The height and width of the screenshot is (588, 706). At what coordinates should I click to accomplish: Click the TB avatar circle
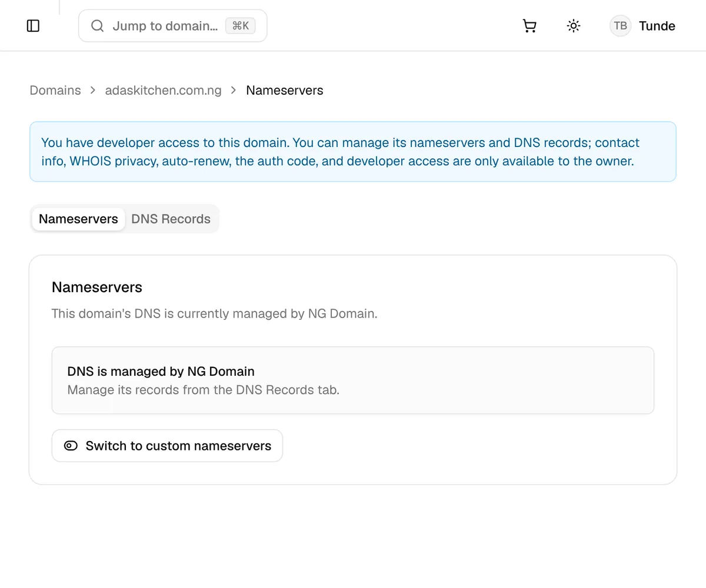[x=620, y=26]
